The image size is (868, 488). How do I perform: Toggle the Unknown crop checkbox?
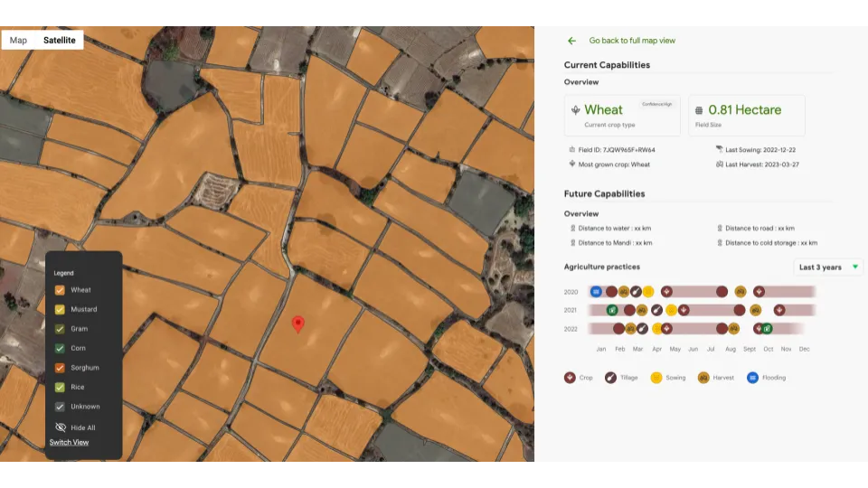coord(60,407)
